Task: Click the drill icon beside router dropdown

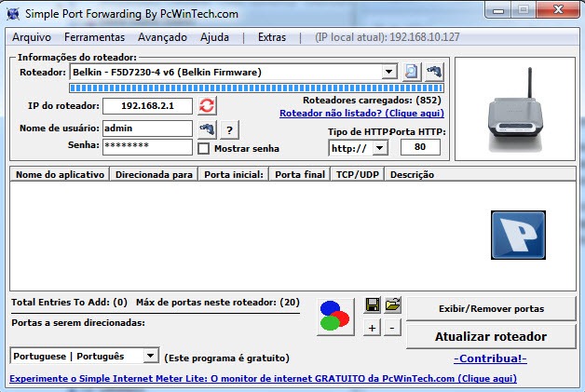Action: [434, 72]
